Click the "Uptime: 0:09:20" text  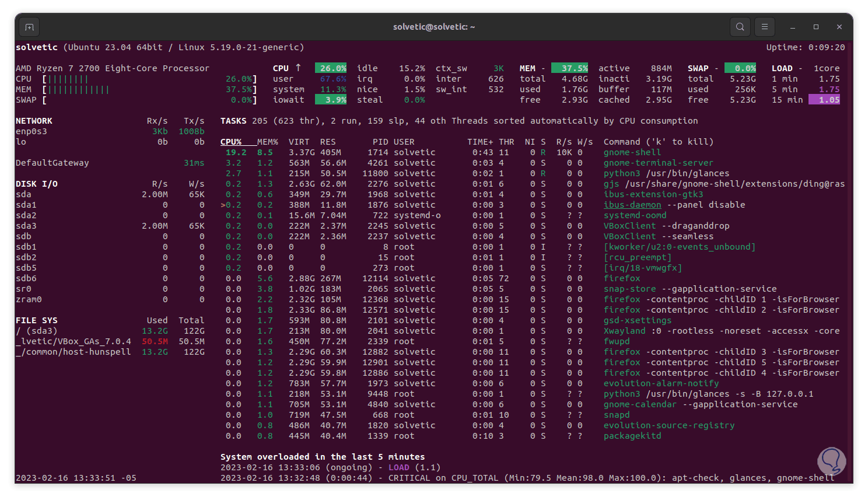[x=806, y=47]
